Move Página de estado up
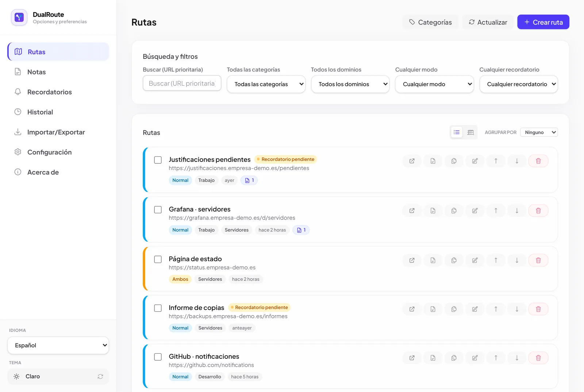The width and height of the screenshot is (584, 392). (x=496, y=260)
